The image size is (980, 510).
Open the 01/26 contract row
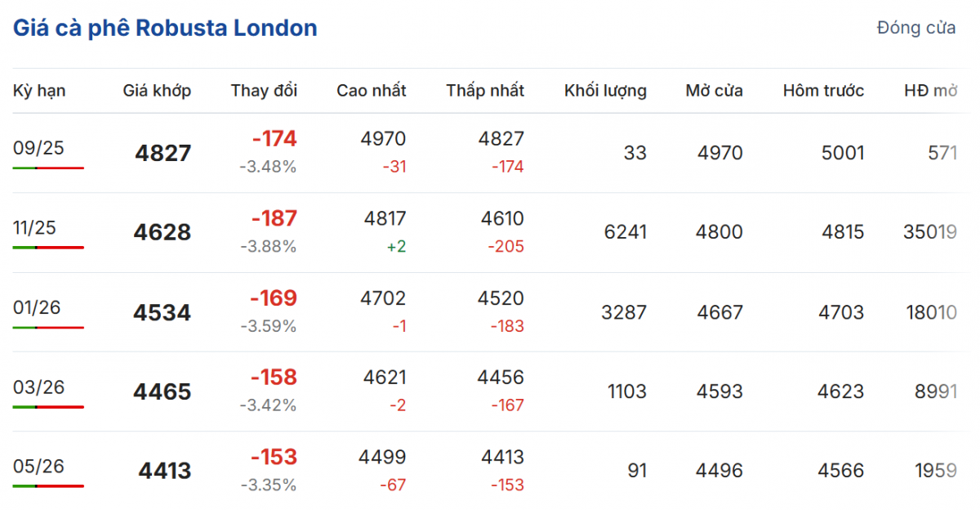[x=37, y=307]
